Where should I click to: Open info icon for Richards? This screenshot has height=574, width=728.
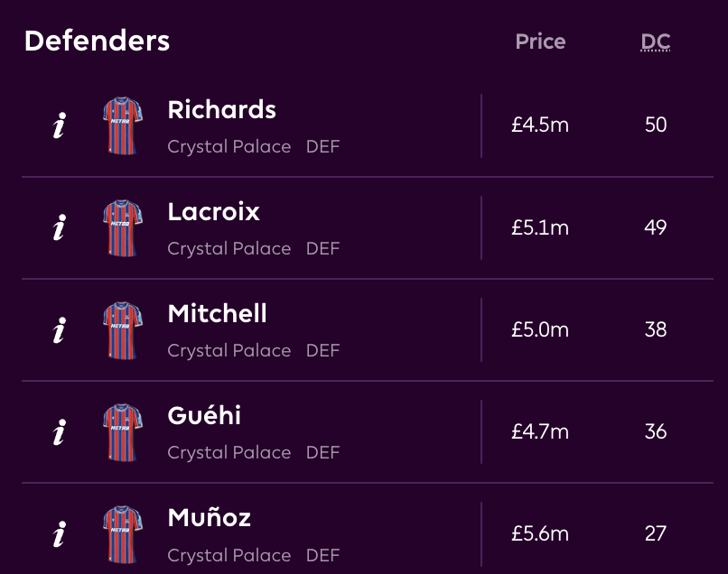pos(60,126)
